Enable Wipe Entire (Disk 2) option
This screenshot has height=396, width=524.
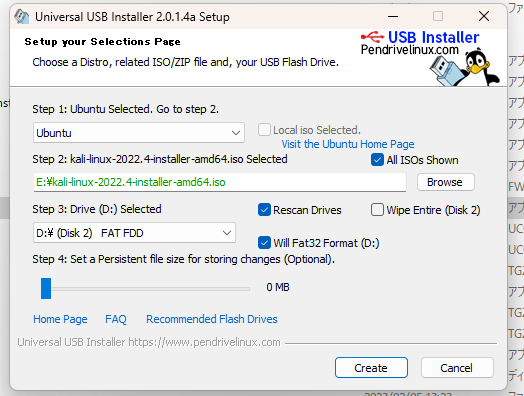pos(377,210)
